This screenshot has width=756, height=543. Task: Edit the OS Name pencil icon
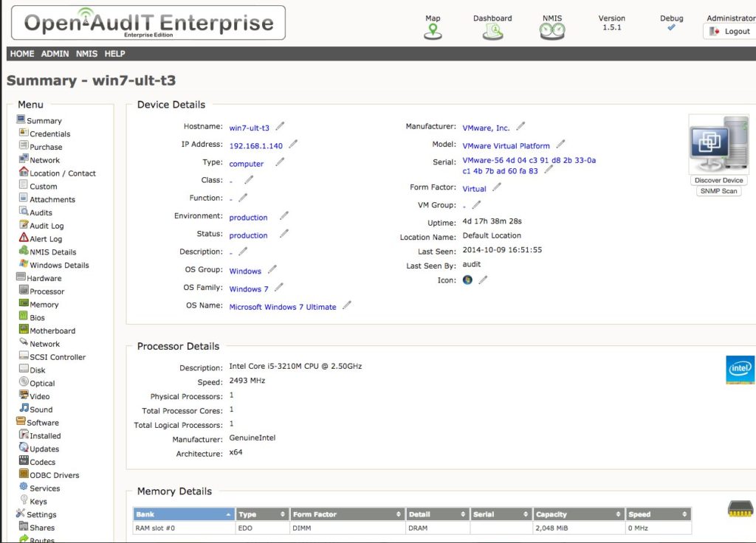347,305
